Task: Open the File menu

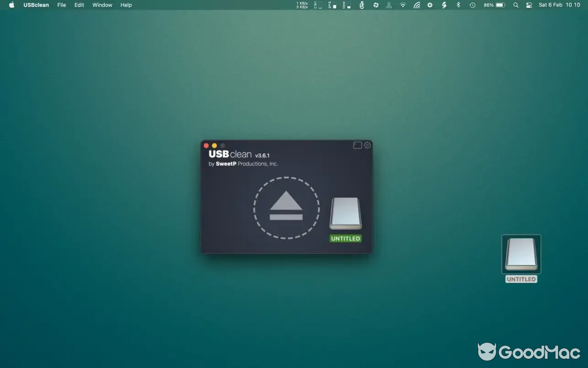Action: click(61, 5)
